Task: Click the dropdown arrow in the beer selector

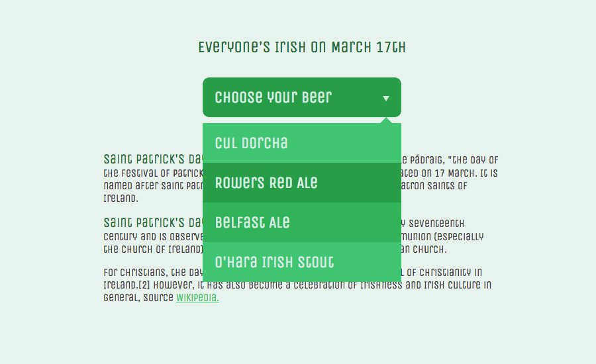Action: pyautogui.click(x=386, y=98)
